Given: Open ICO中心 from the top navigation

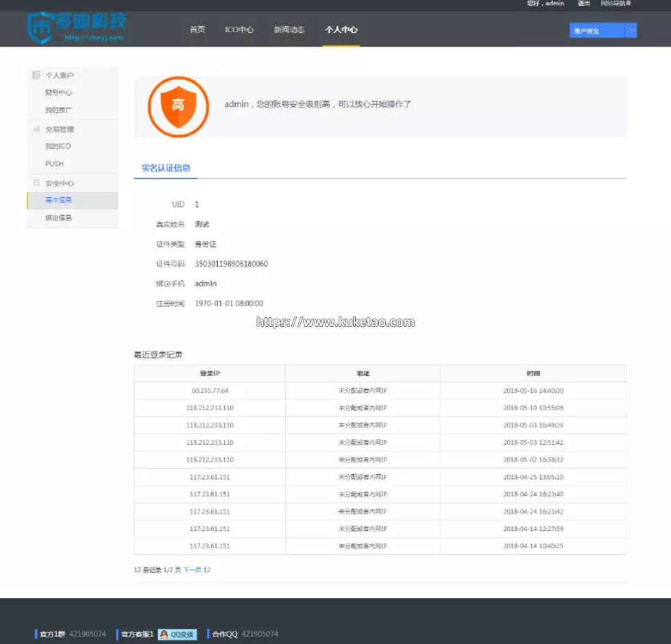Looking at the screenshot, I should click(x=239, y=29).
